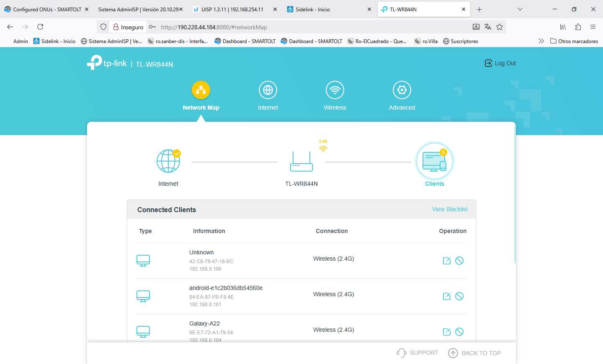Block the Unknown client device
Viewport: 603px width, 364px height.
459,261
